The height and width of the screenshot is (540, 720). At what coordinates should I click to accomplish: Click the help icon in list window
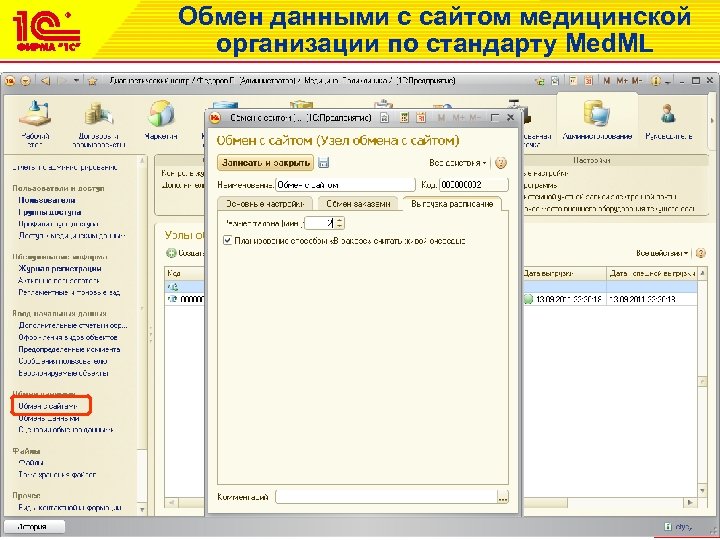click(x=700, y=253)
